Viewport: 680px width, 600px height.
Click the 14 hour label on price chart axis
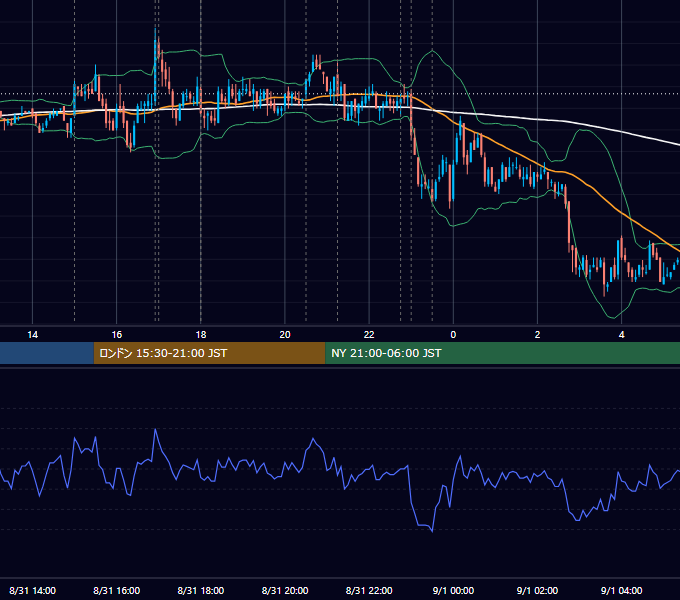click(x=33, y=335)
